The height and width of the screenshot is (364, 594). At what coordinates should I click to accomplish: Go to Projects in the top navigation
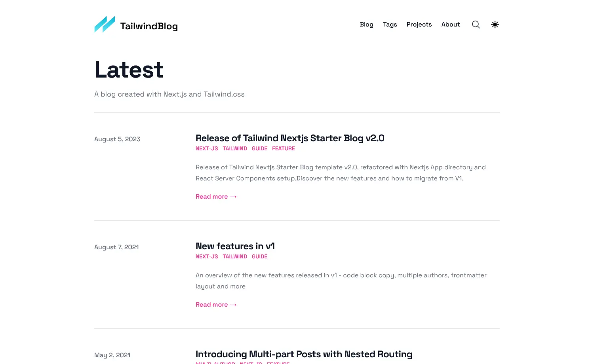point(419,25)
